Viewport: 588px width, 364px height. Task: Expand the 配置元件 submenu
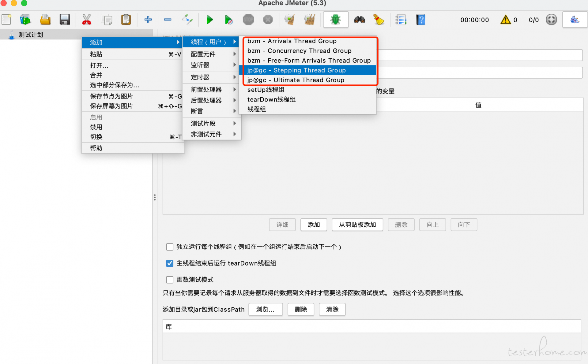(x=211, y=54)
